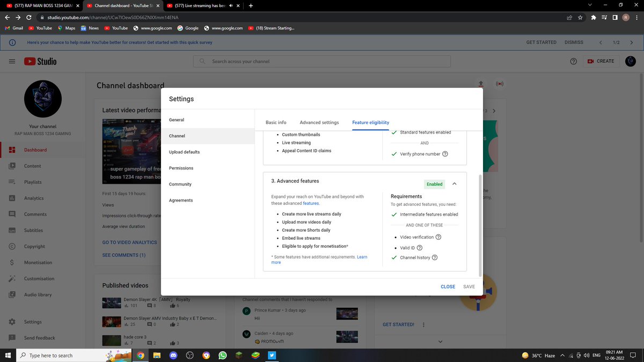This screenshot has height=362, width=644.
Task: Open WhatsApp from the taskbar
Action: [x=222, y=355]
